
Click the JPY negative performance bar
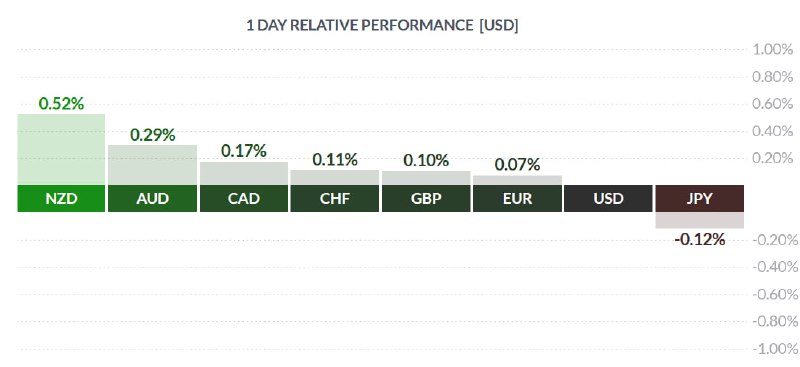pyautogui.click(x=699, y=220)
